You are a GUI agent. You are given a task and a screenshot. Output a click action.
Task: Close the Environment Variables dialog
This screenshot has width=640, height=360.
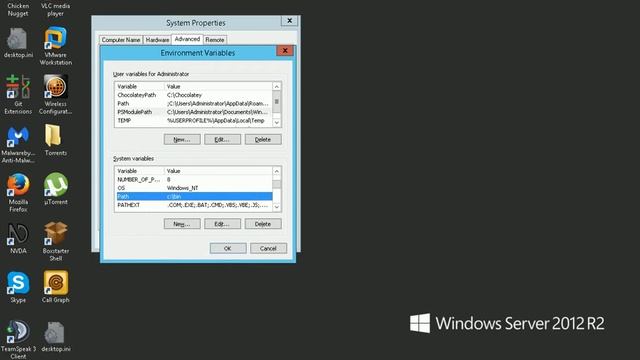click(285, 51)
